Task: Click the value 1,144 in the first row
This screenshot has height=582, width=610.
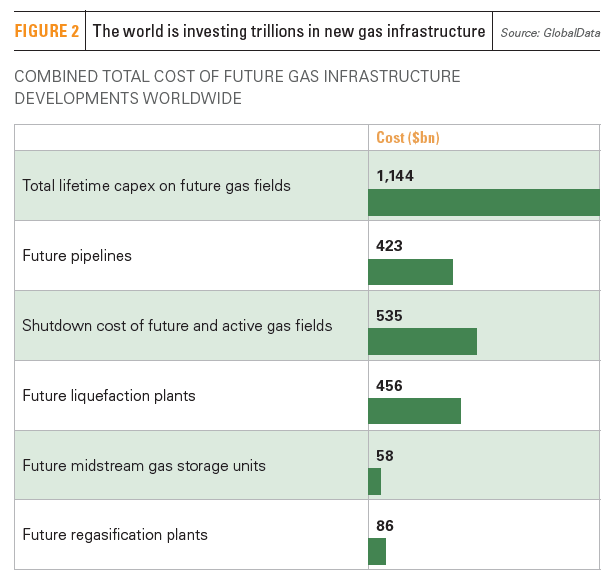Action: [x=395, y=175]
